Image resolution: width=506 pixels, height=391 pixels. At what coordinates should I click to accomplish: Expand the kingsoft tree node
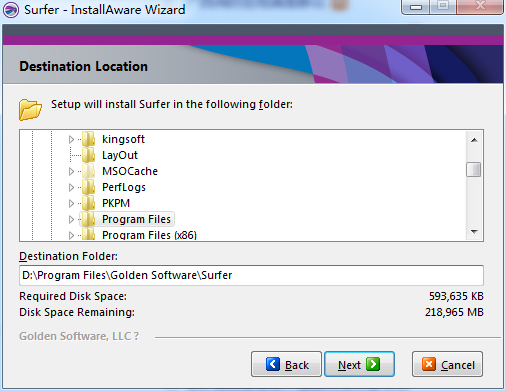pyautogui.click(x=71, y=139)
